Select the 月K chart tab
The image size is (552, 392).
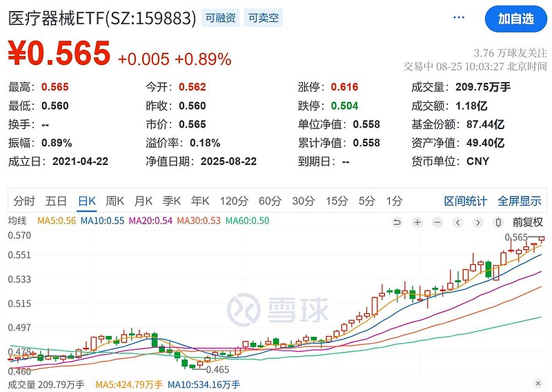(x=144, y=201)
